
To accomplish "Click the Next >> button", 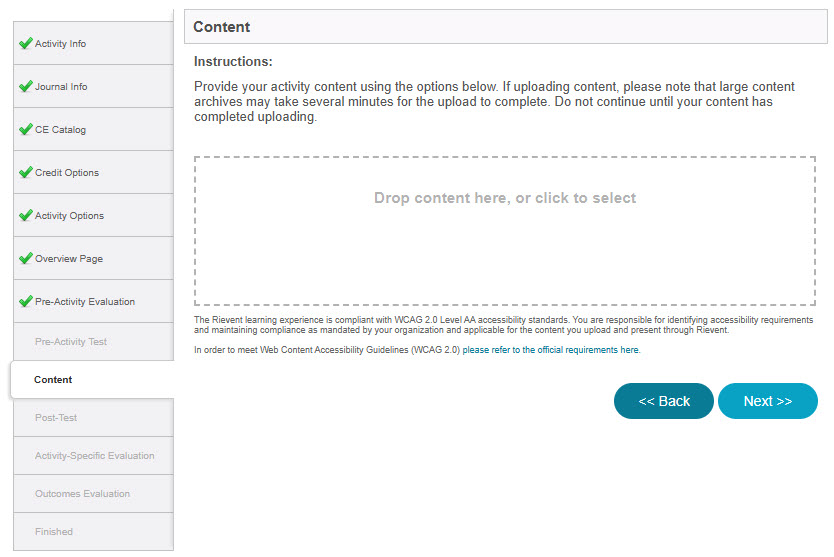I will pos(768,401).
